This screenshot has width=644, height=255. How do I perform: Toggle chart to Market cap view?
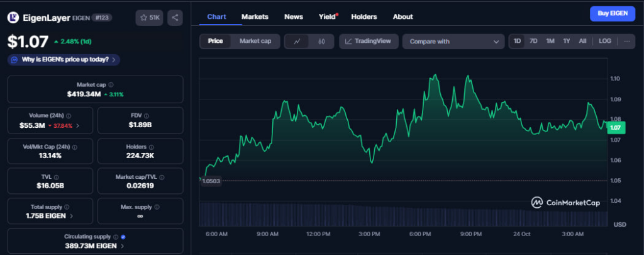(255, 41)
